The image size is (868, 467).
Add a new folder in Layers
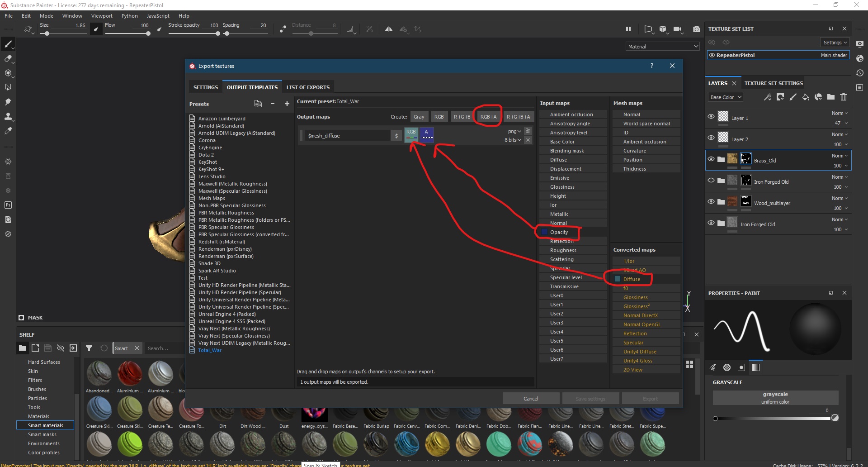[x=831, y=97]
